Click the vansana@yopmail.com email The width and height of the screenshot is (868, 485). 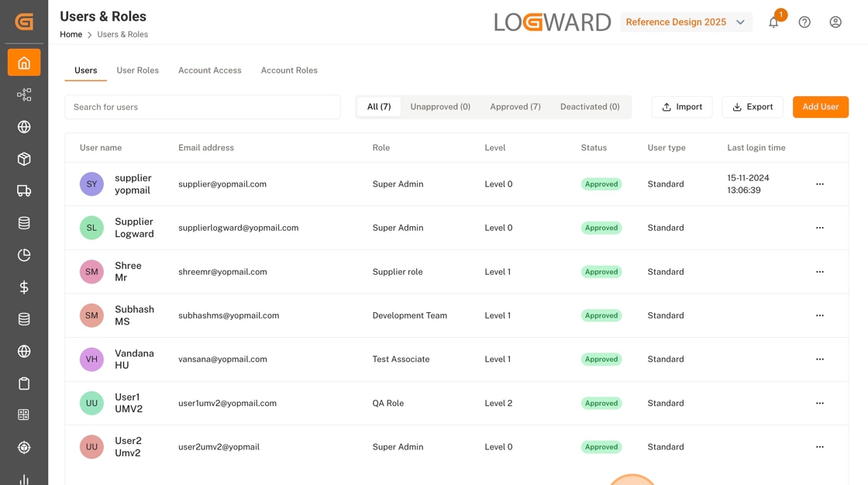click(222, 359)
